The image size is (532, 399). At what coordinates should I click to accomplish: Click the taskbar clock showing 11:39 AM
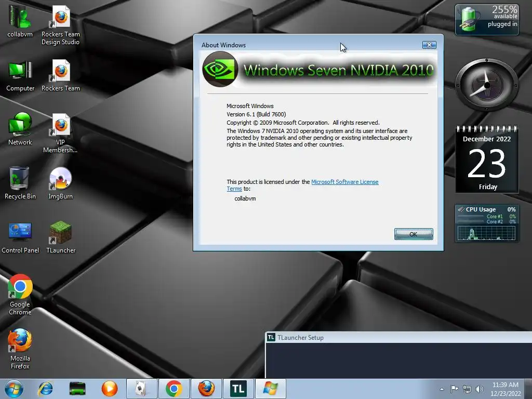pos(505,389)
